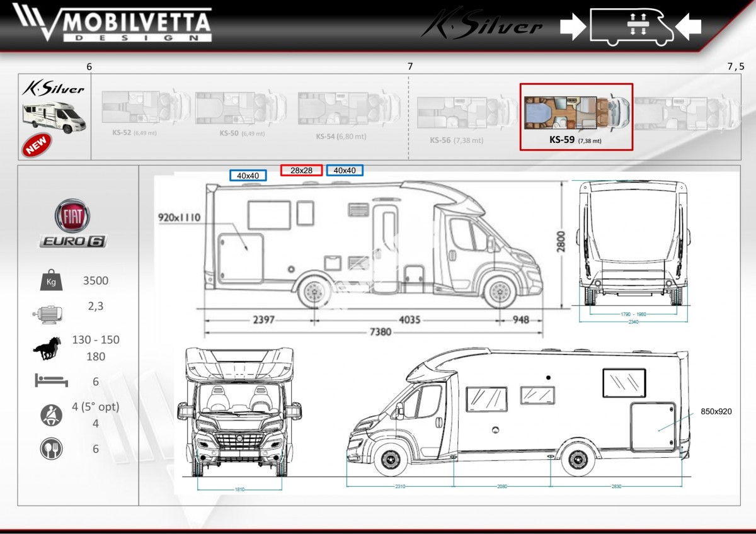Click the 7380 overall length dimension
This screenshot has height=534, width=756.
pyautogui.click(x=379, y=332)
